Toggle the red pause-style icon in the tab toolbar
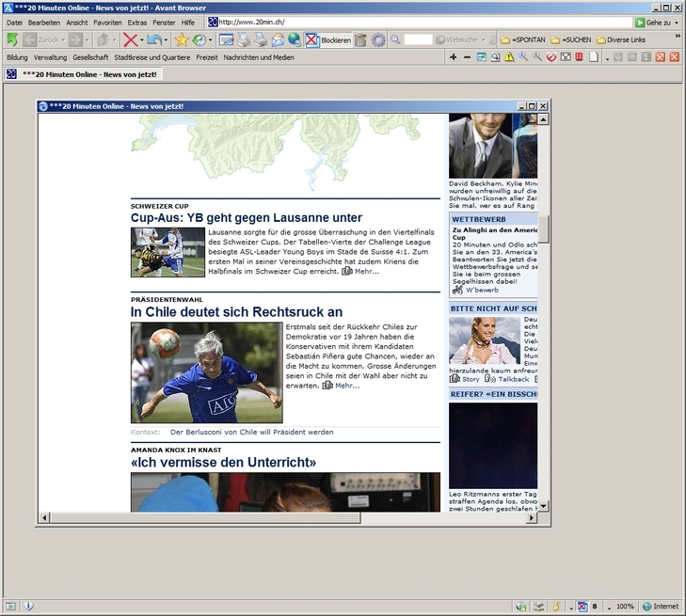 click(580, 57)
